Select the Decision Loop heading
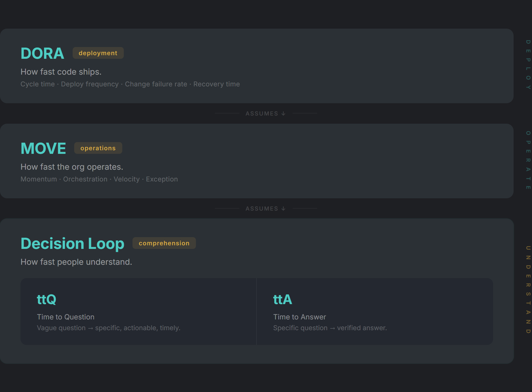532x392 pixels. point(72,243)
